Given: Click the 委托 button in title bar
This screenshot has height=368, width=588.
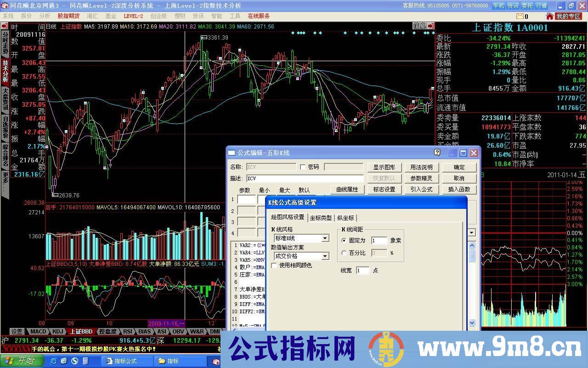Looking at the screenshot, I should (x=527, y=6).
